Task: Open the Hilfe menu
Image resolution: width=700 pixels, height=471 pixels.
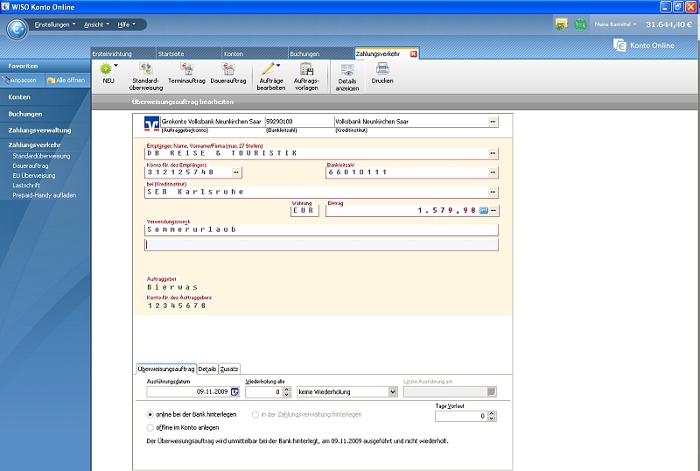Action: tap(126, 25)
